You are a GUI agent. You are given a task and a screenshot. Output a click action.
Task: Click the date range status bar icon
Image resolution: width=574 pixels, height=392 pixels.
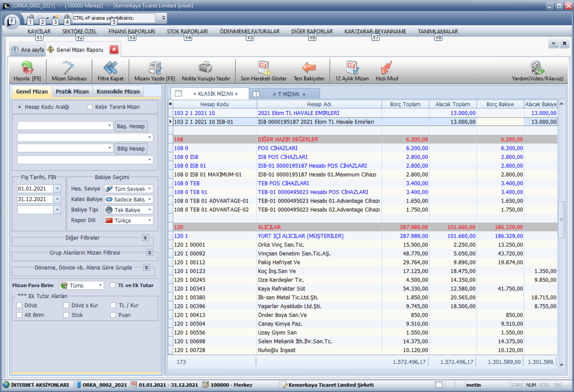click(x=134, y=384)
